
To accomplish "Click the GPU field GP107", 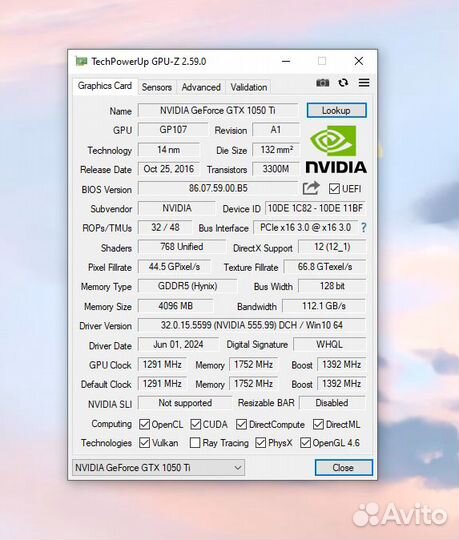I will [173, 130].
